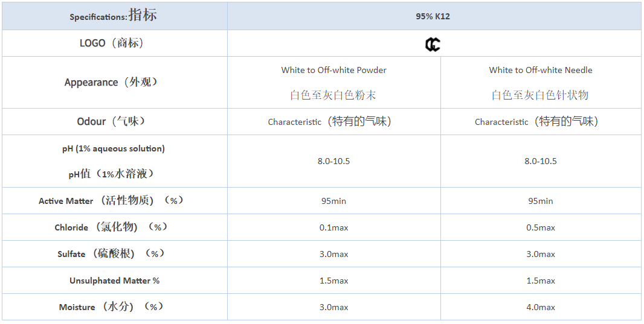The width and height of the screenshot is (644, 324).
Task: Select the 0.1max chloride value
Action: [x=334, y=227]
